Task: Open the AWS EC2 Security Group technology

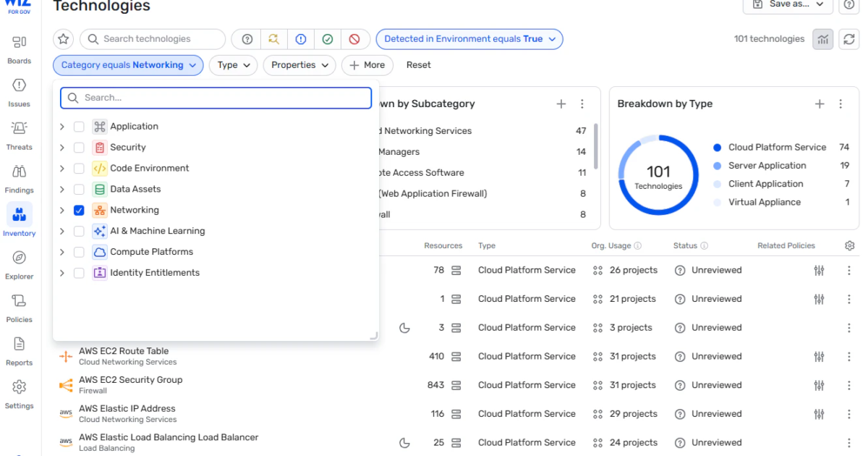Action: click(x=130, y=380)
